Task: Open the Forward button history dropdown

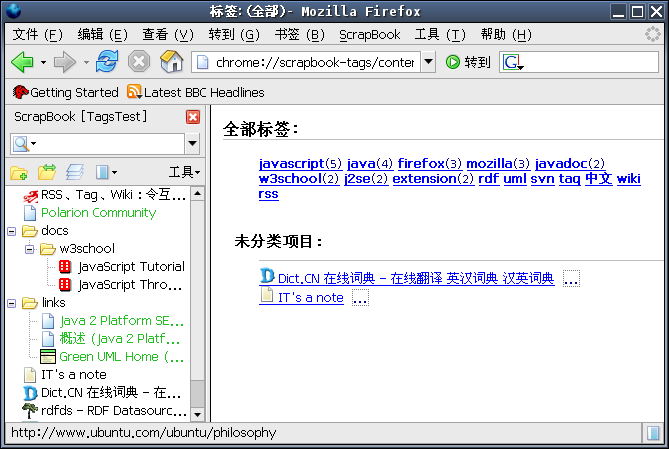Action: [86, 63]
